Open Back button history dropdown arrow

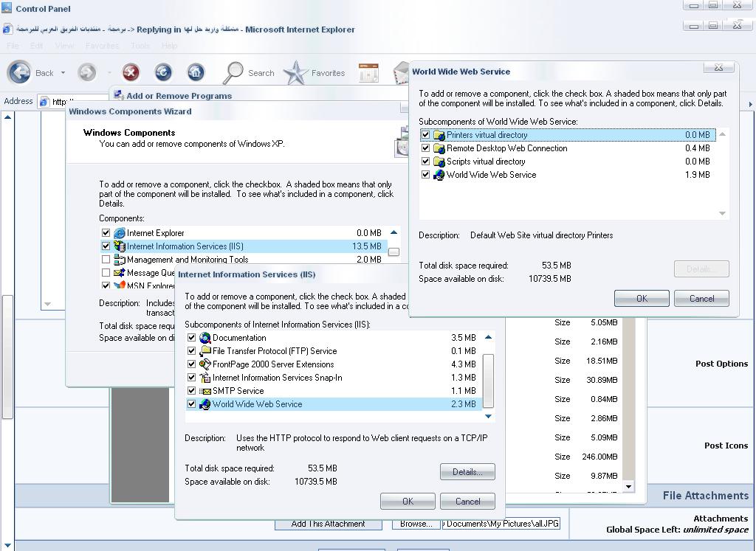point(63,73)
